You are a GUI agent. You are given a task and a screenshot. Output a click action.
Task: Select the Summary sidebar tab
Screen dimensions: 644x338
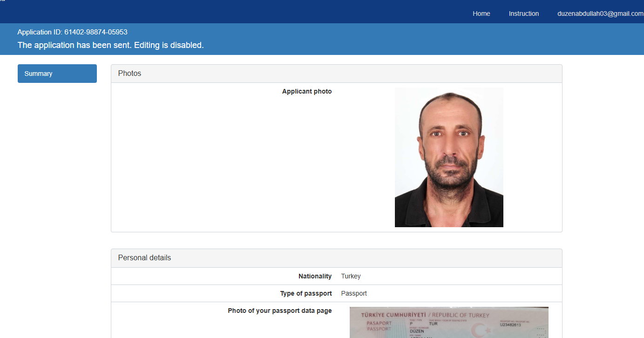(57, 74)
